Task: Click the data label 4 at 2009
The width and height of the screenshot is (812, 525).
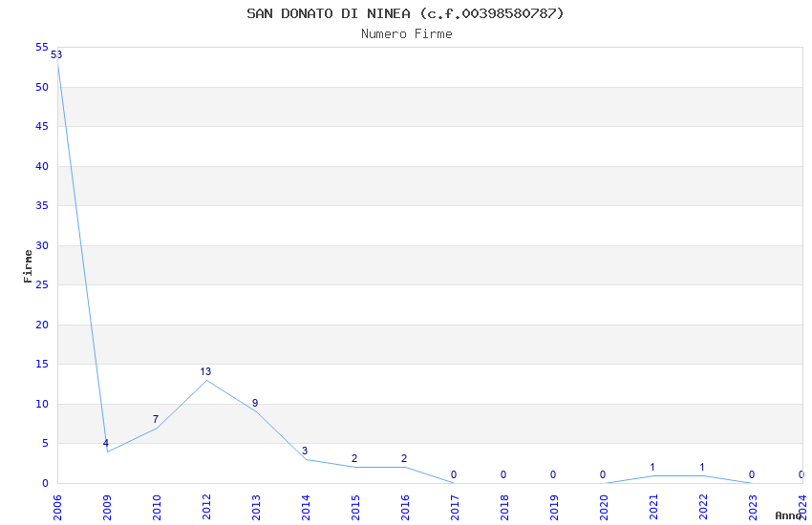Action: point(106,443)
